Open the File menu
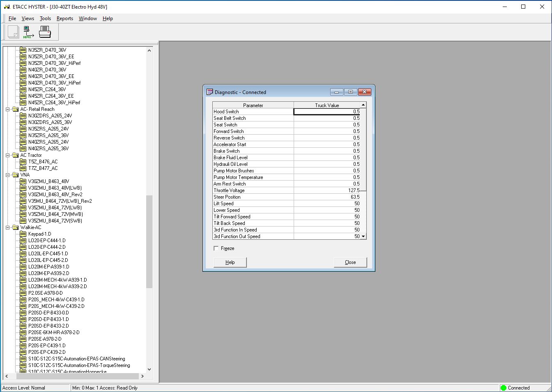Screen dimensions: 552x392 coord(12,18)
